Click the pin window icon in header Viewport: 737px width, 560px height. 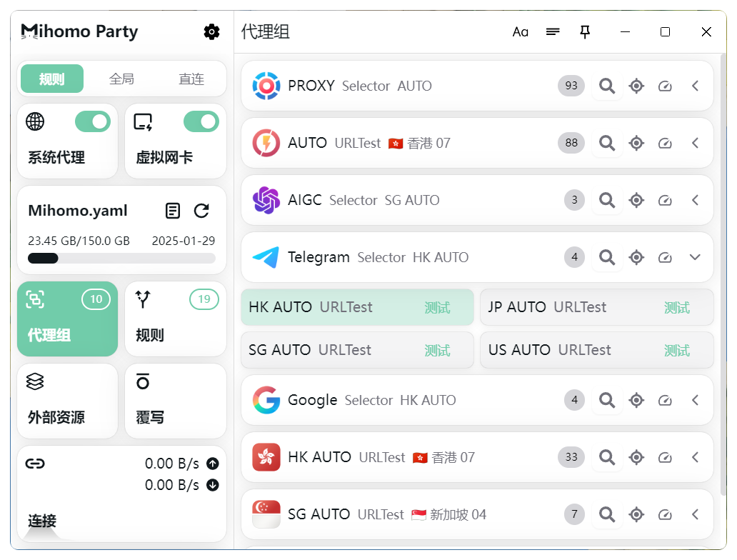tap(585, 31)
